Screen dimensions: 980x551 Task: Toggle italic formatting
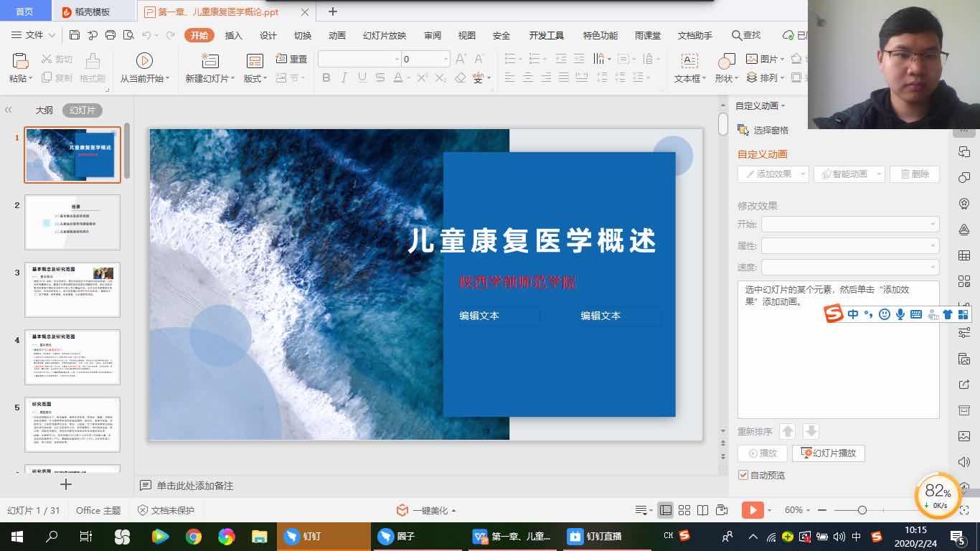(x=344, y=78)
